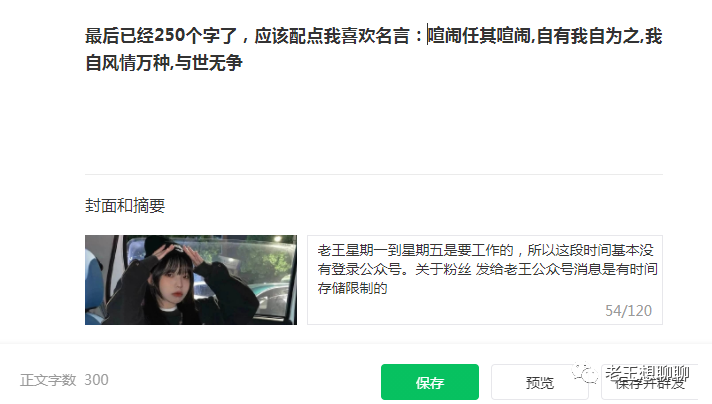Image resolution: width=712 pixels, height=404 pixels.
Task: Click the summary text line starting 老王星期一
Action: coord(485,250)
